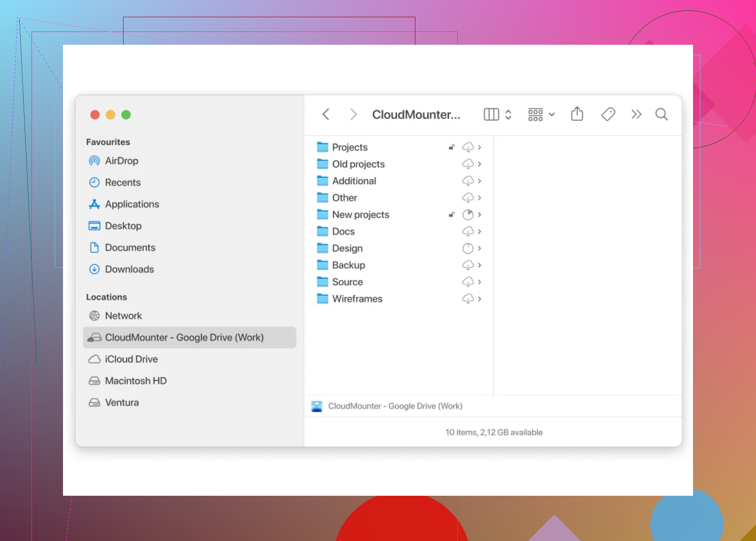Download Old projects via cloud icon
Viewport: 756px width, 541px height.
pos(468,164)
